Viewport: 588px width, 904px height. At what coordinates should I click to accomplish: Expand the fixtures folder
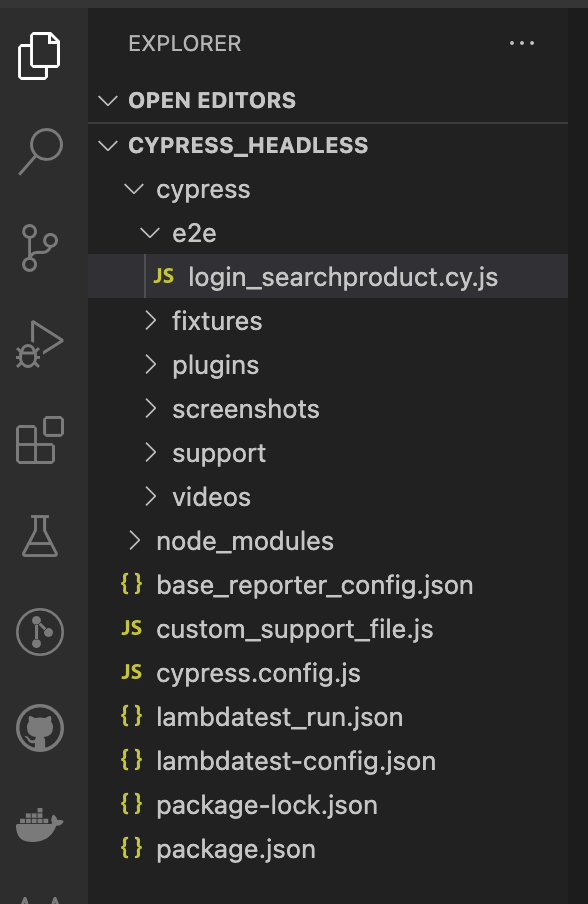[216, 320]
